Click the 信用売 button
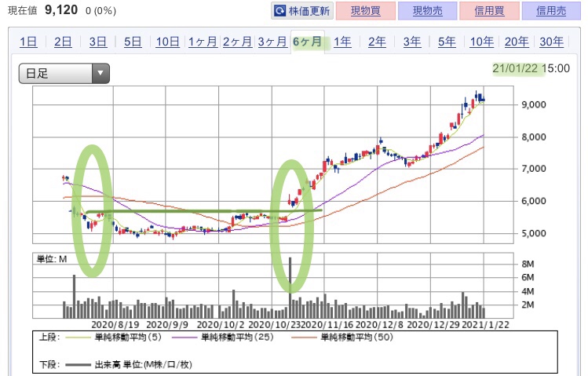The width and height of the screenshot is (588, 376). coord(551,11)
